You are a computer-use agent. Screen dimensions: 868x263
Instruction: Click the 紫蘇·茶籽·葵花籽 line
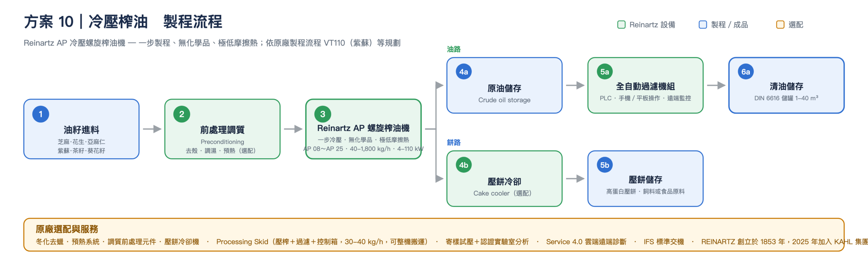click(81, 150)
